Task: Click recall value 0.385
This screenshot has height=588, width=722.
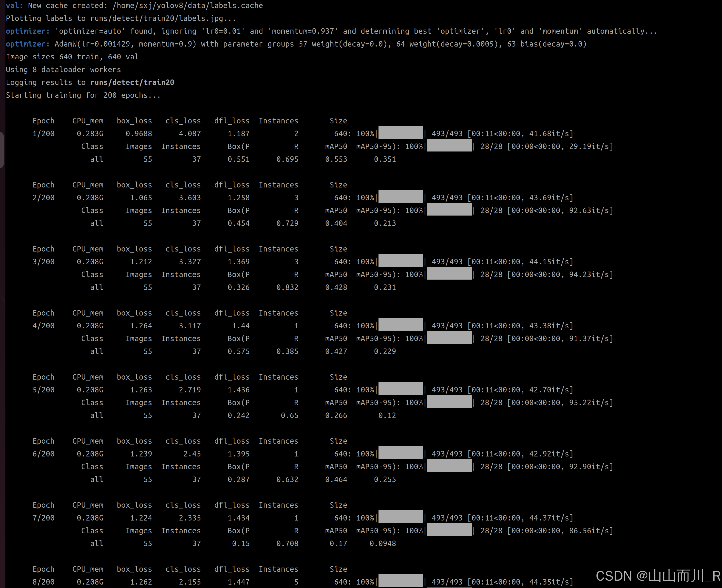Action: click(x=287, y=352)
